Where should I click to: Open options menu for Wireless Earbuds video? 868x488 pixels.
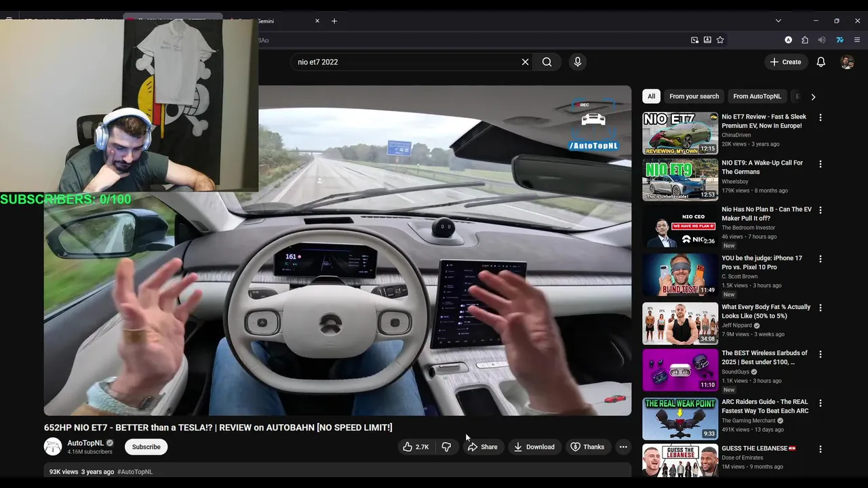point(821,354)
